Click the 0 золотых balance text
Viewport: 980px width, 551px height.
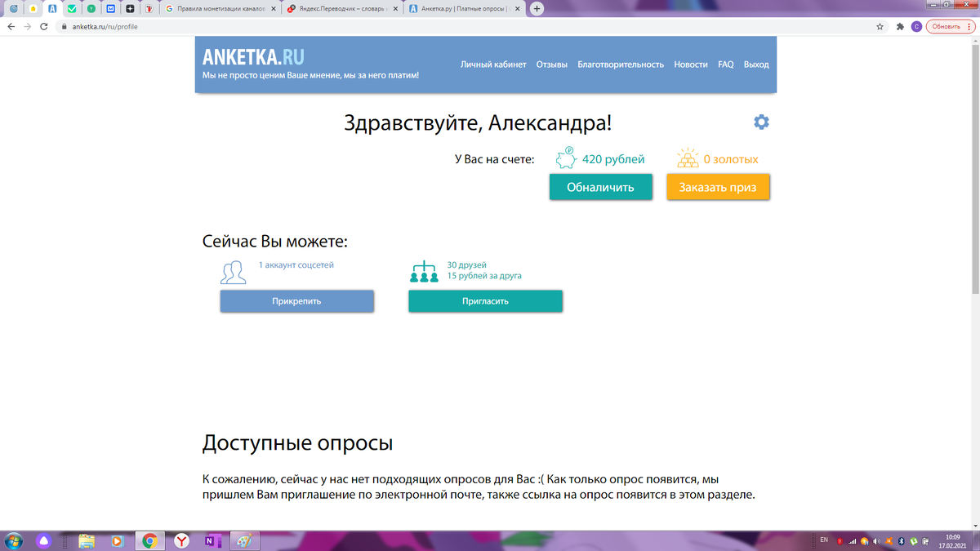click(731, 159)
